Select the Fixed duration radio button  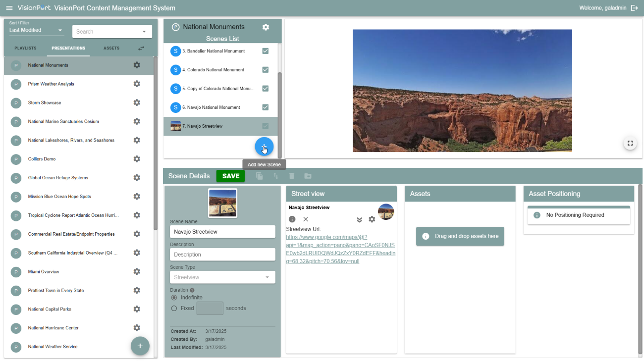point(174,308)
